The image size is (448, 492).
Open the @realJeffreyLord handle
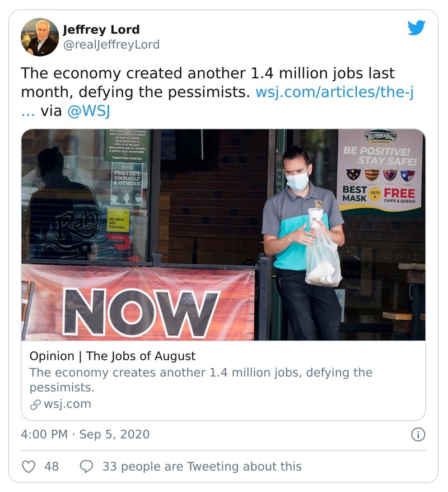click(111, 45)
